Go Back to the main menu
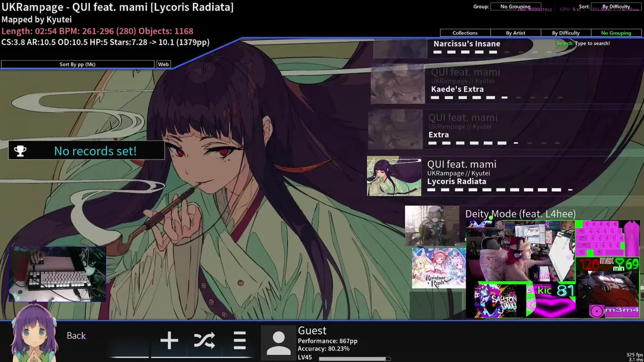 [x=76, y=336]
